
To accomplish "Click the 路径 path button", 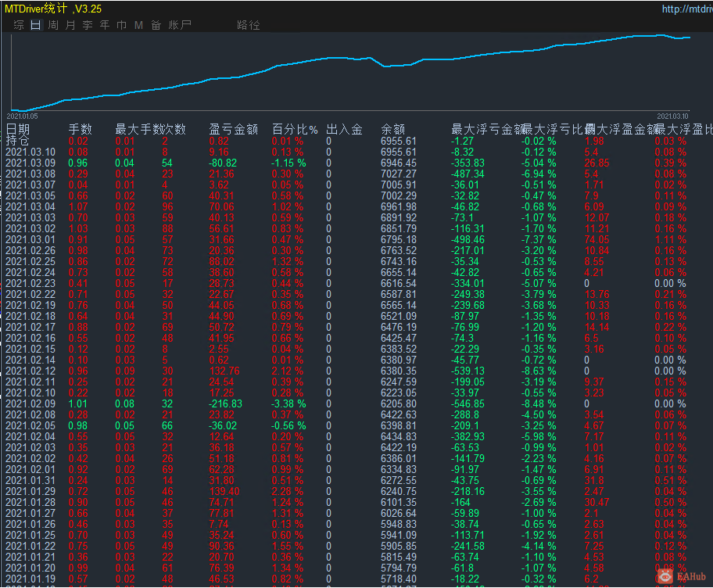I will (249, 25).
